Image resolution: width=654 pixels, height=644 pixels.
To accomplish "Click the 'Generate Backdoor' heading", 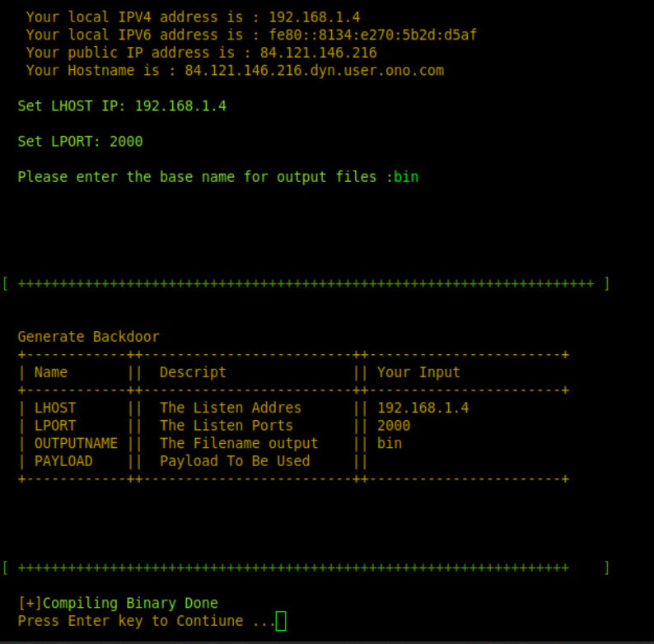I will click(x=88, y=337).
